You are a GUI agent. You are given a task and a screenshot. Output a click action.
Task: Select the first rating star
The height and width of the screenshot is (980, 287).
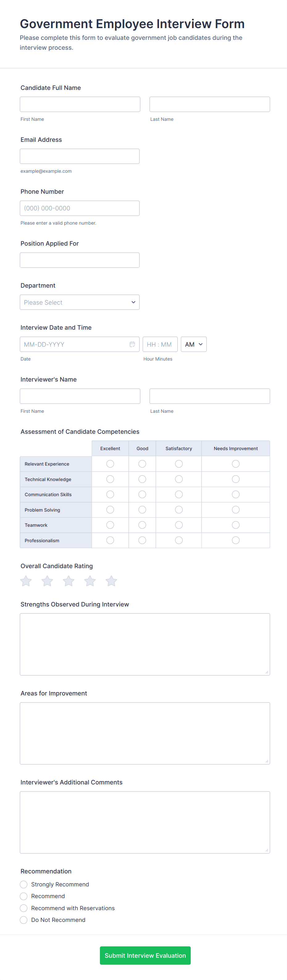coord(26,581)
